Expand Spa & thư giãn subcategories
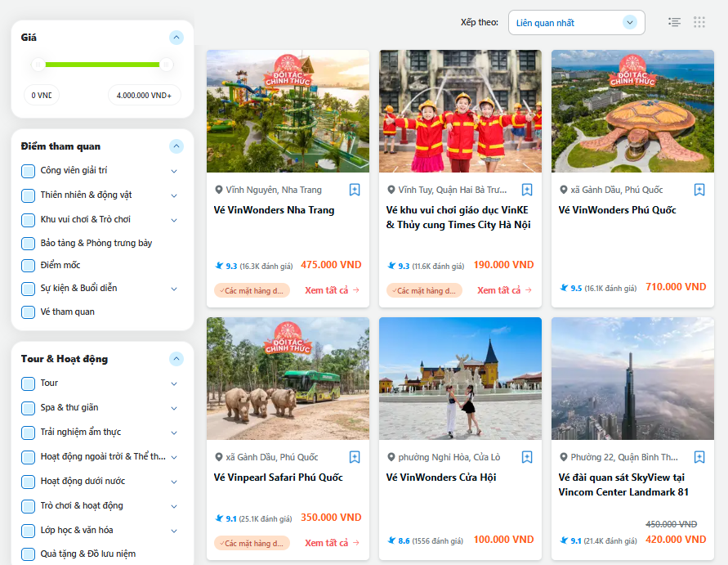 coord(174,408)
